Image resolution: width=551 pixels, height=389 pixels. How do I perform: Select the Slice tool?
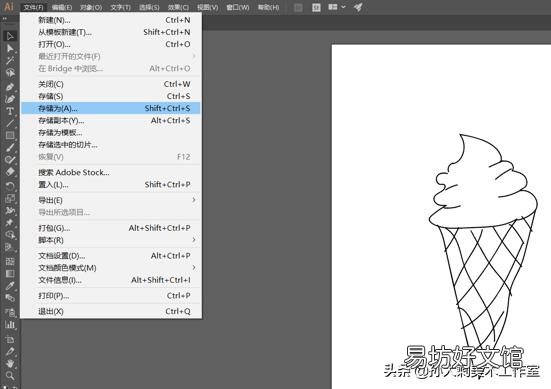coord(10,351)
